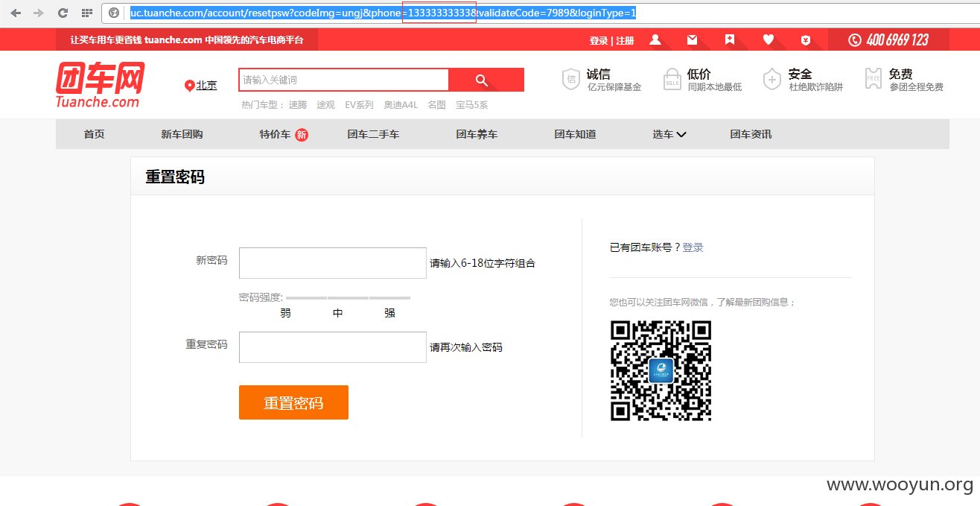Click the browser forward arrow
980x506 pixels.
(x=39, y=13)
